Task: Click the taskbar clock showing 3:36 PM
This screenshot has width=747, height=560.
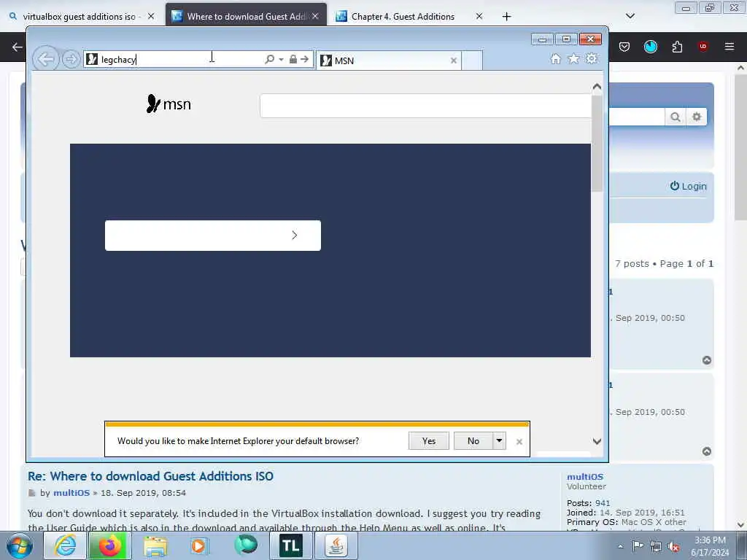Action: click(710, 546)
